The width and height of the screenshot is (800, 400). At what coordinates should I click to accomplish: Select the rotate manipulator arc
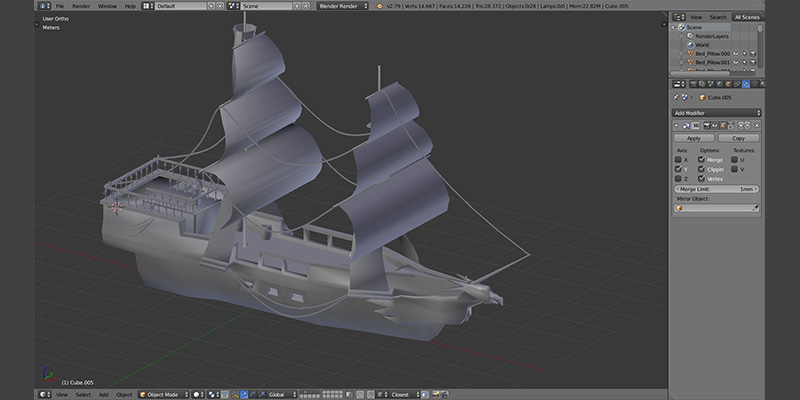[253, 394]
